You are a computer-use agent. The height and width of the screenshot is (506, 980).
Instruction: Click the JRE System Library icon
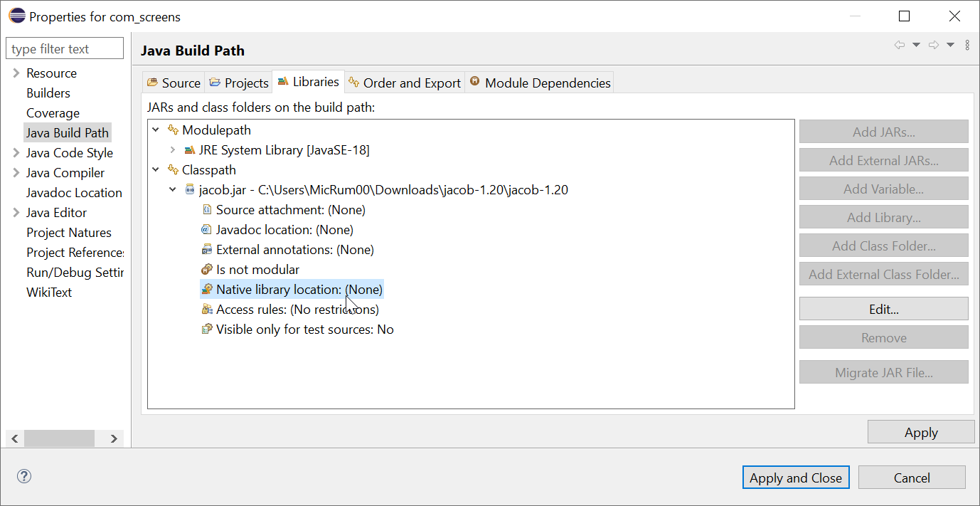tap(190, 149)
